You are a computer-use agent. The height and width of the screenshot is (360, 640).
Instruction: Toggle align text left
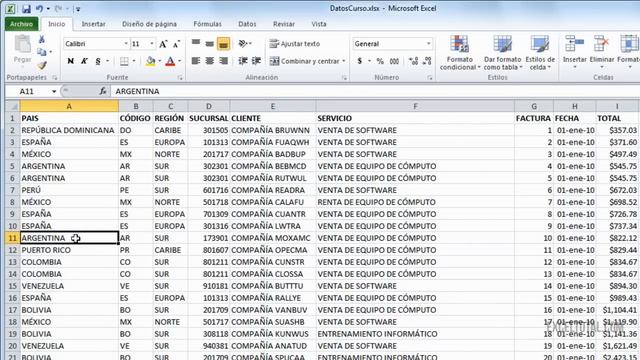(196, 61)
